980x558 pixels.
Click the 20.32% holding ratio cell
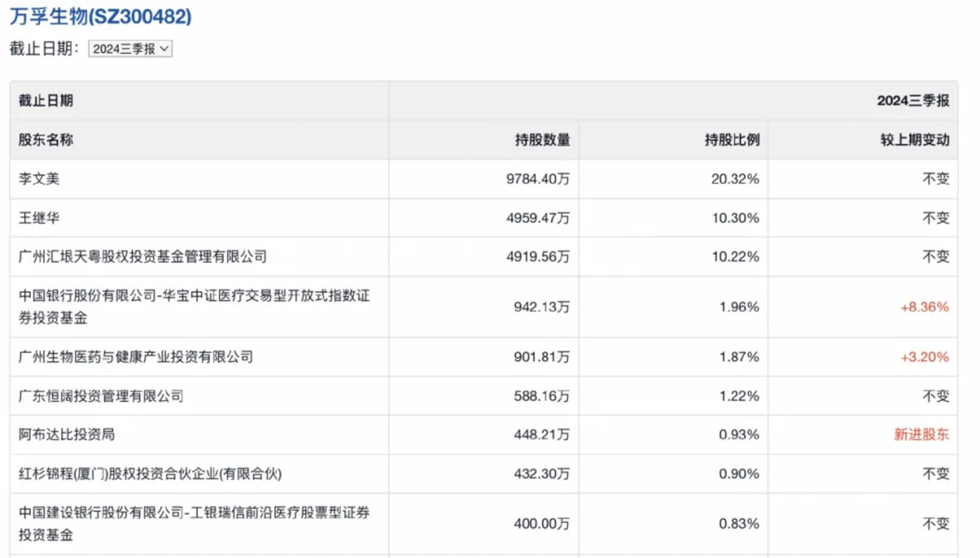[x=739, y=179]
